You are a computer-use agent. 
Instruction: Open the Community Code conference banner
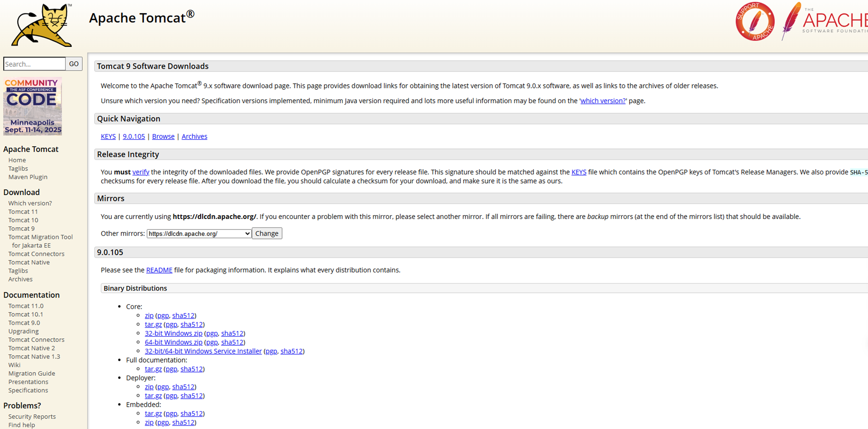33,106
